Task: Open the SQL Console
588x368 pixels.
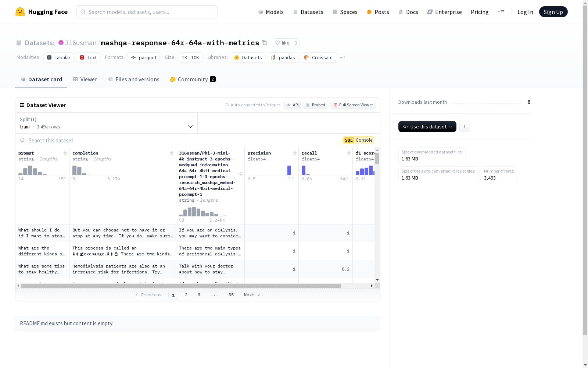Action: click(358, 140)
